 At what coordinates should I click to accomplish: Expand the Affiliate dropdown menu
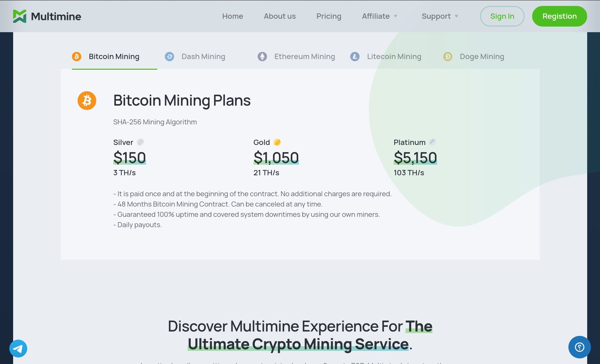(380, 16)
